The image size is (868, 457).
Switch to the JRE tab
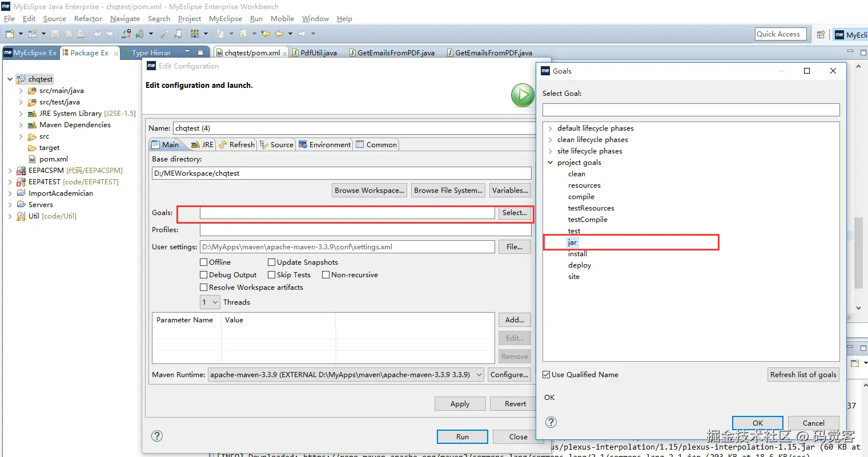202,145
